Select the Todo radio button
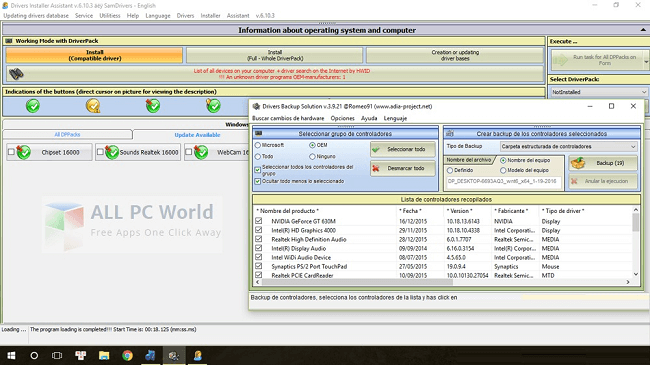This screenshot has width=650, height=365. 258,156
